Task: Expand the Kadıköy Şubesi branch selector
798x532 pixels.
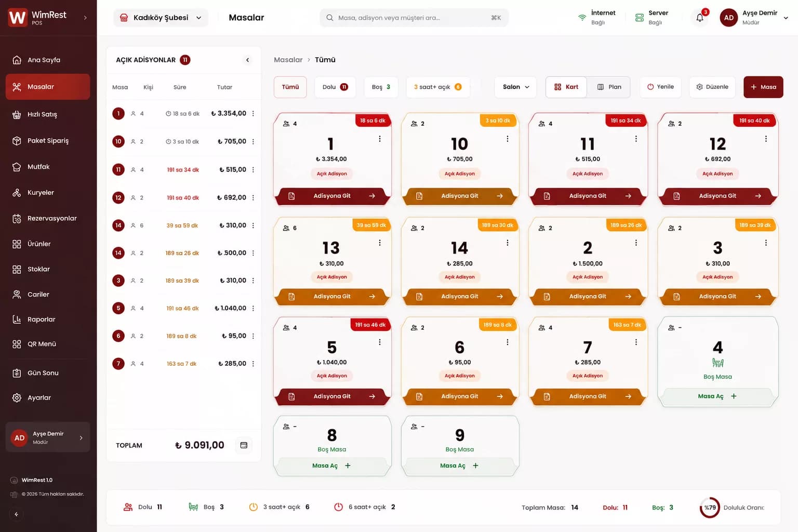Action: 161,18
